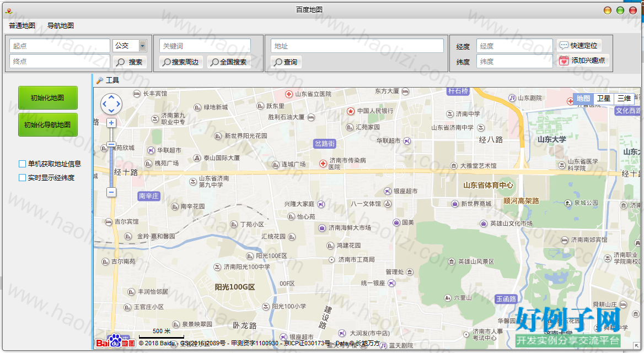Viewport: 644px width, 353px height.
Task: Click the 山东剧院 theater marker icon
Action: [512, 98]
